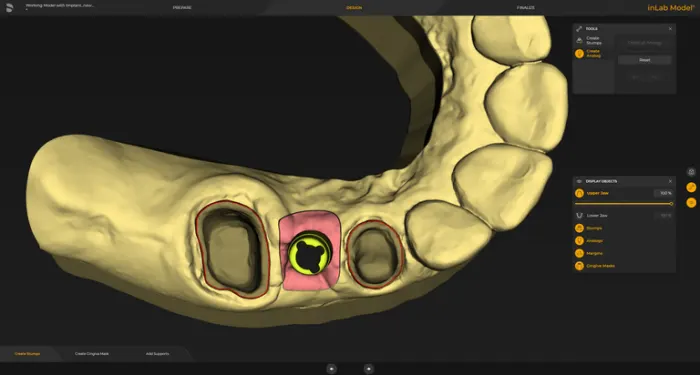
Task: Click the Reset button in Tools panel
Action: tap(645, 60)
